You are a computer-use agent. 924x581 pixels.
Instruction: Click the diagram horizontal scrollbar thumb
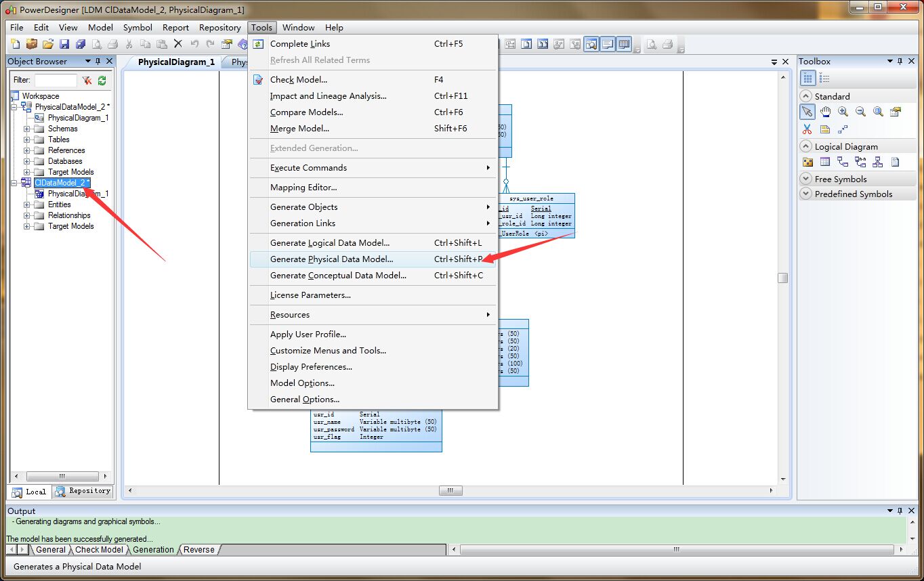(450, 490)
